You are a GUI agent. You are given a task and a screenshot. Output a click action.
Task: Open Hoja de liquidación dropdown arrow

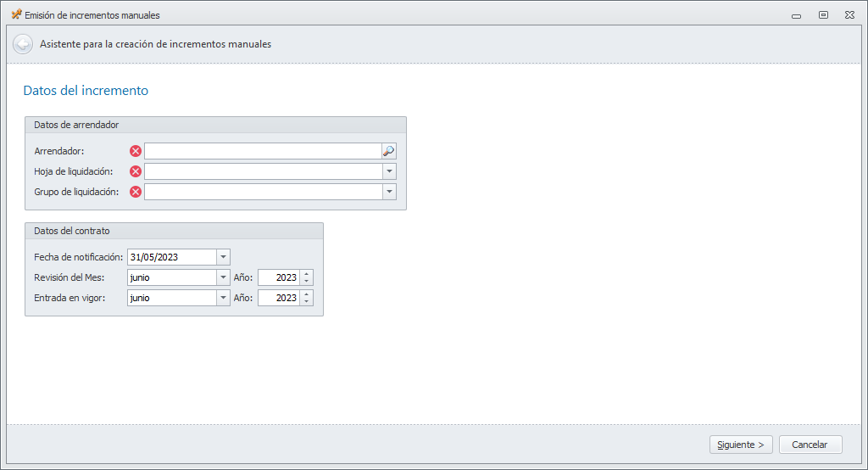point(389,171)
